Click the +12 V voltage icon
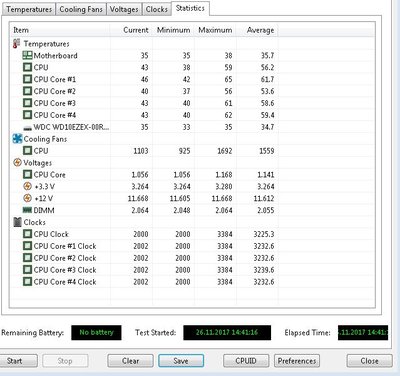 (27, 198)
